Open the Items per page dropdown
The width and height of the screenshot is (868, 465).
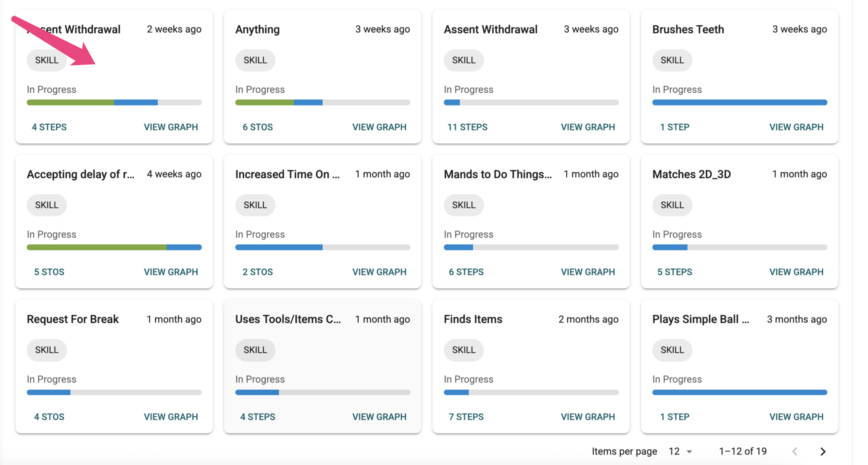(x=680, y=451)
